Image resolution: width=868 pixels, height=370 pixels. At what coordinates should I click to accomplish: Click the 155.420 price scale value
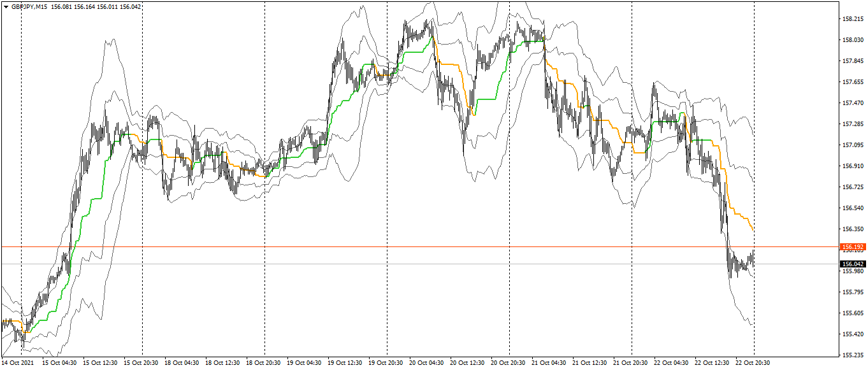[853, 334]
